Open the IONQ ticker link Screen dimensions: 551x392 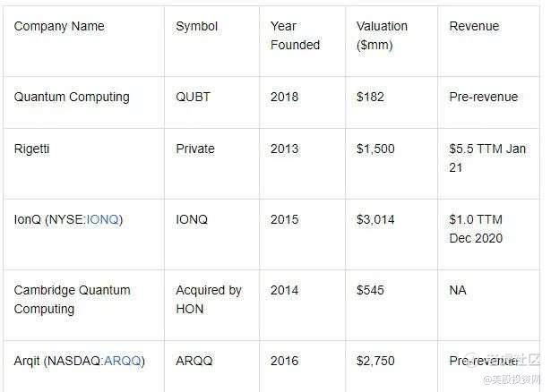pos(104,220)
